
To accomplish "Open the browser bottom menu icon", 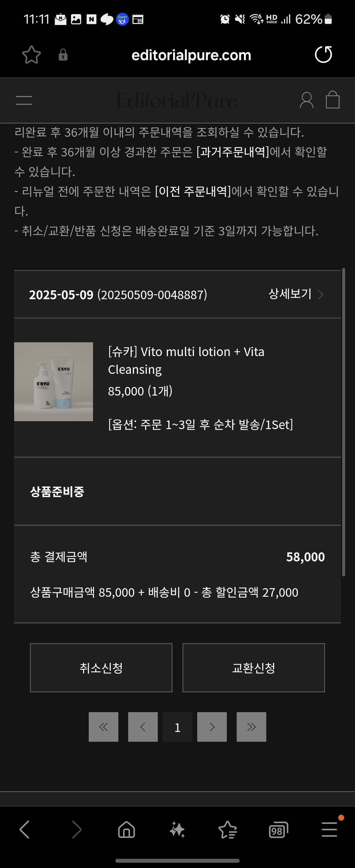I will pyautogui.click(x=329, y=829).
